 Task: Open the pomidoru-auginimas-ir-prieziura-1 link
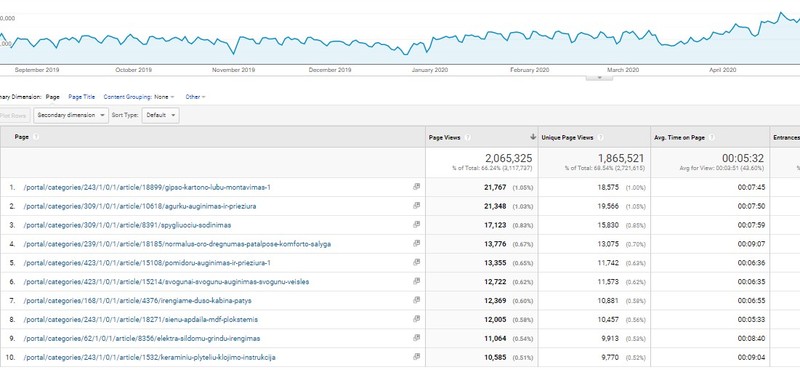coord(147,263)
